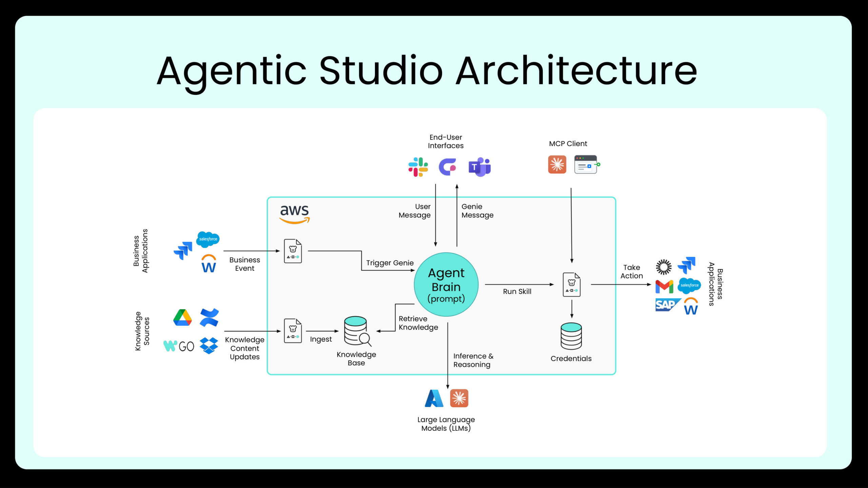Click the Google Drive logo
868x488 pixels.
pos(182,318)
